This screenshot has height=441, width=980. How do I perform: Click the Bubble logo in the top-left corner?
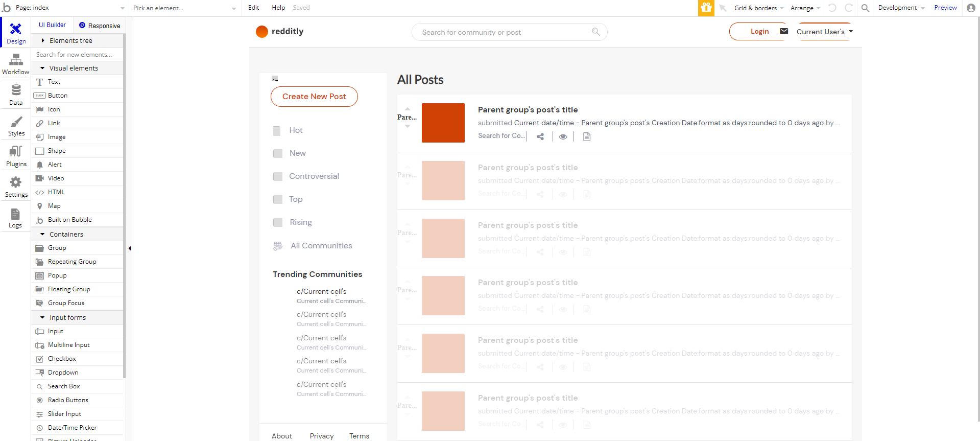point(6,8)
